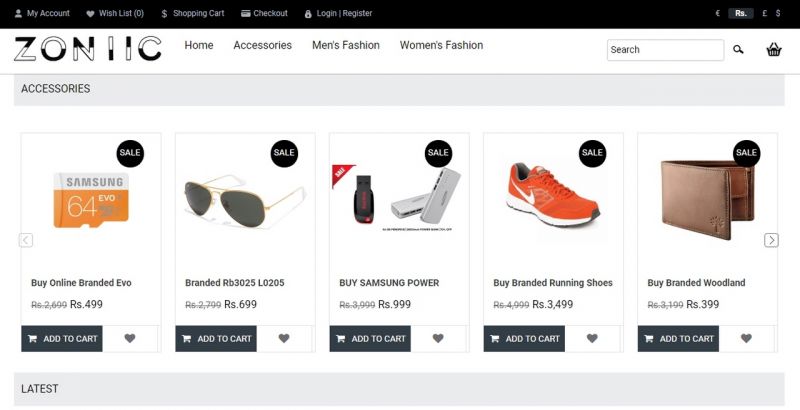This screenshot has height=410, width=800.
Task: Go to Accessories menu item
Action: [263, 45]
